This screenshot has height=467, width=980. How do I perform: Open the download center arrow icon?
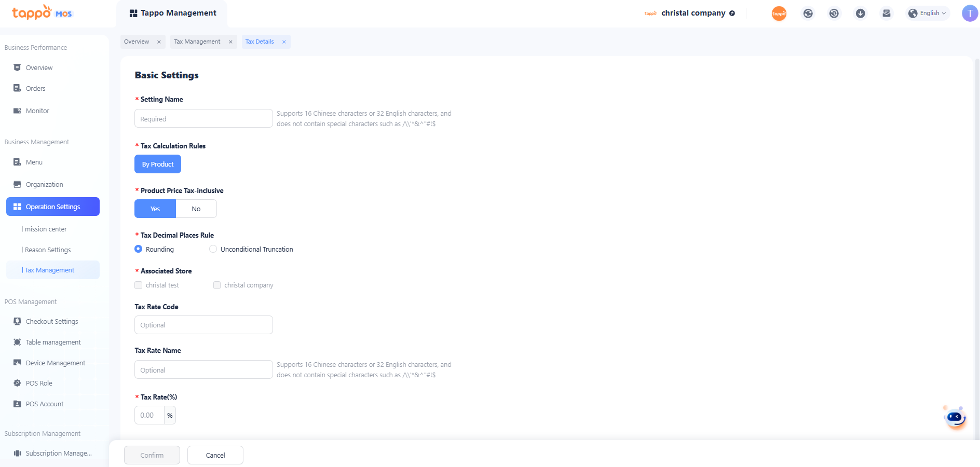[x=860, y=13]
